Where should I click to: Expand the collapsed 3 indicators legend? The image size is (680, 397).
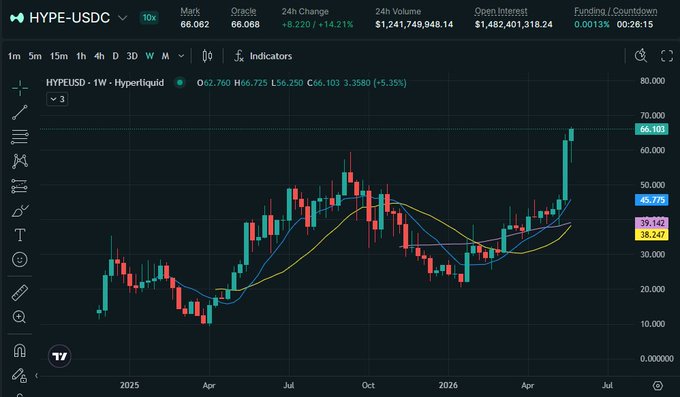(57, 99)
